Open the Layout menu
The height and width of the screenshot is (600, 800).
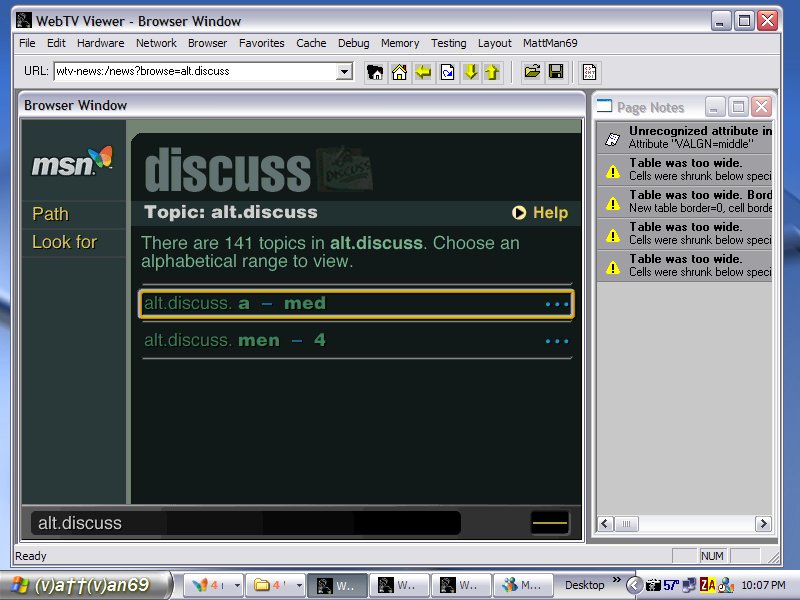494,43
